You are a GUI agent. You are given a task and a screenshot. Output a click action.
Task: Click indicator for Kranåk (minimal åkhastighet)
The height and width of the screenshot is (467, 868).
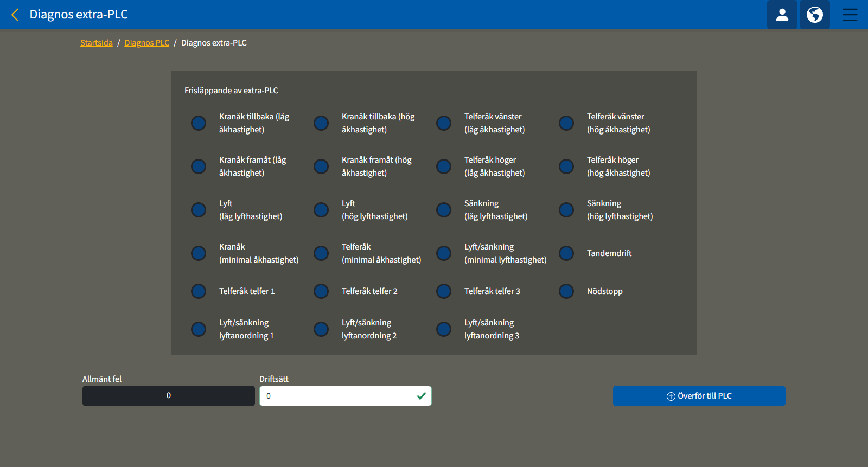tap(199, 253)
